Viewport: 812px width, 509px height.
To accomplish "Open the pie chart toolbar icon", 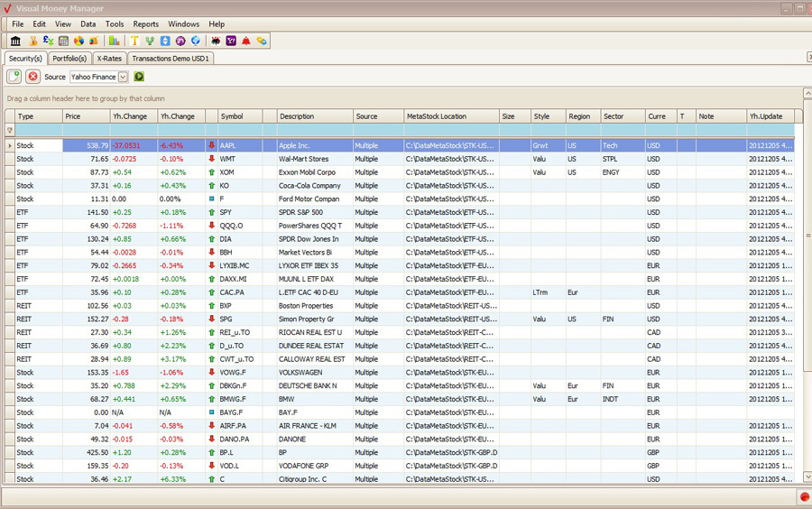I will [x=78, y=41].
